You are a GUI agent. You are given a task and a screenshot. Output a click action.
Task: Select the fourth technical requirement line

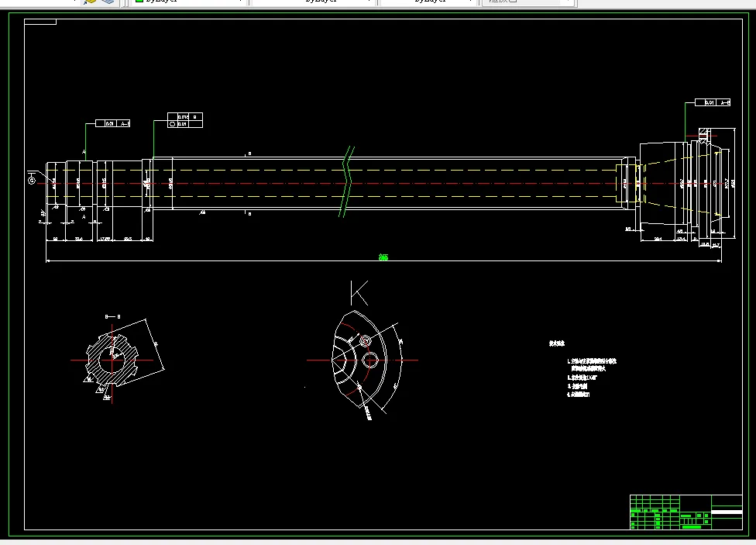(x=578, y=395)
